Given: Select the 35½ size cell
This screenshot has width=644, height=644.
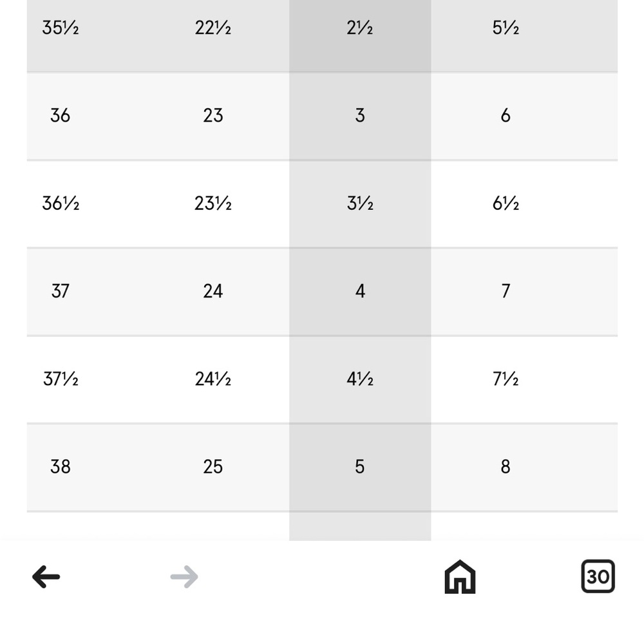Looking at the screenshot, I should tap(61, 28).
